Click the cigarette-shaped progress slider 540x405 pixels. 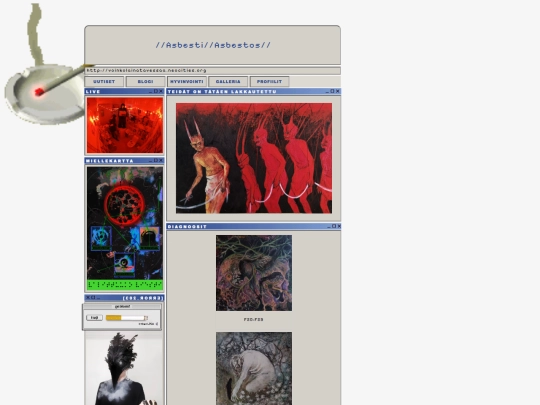tap(127, 318)
